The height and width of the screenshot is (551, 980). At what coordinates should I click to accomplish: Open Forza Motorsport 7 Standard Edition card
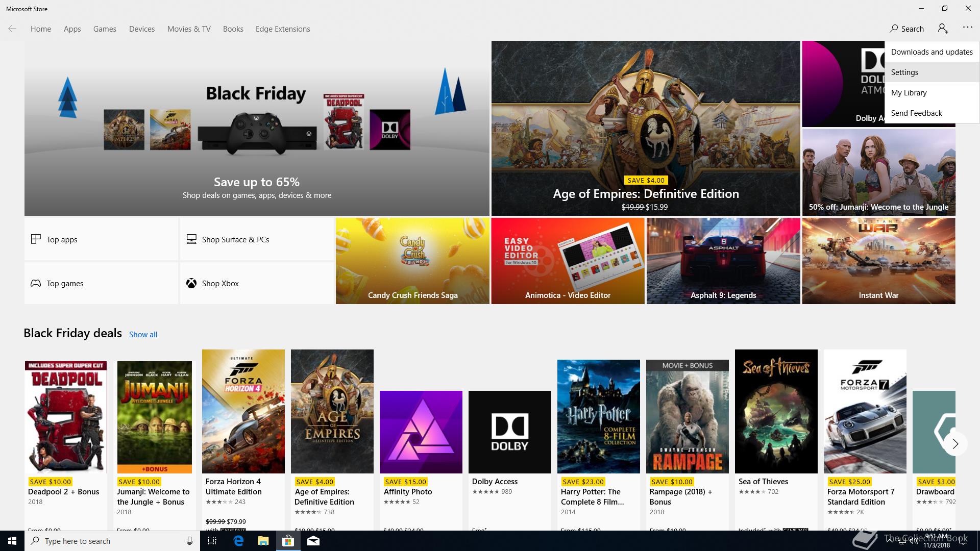[x=865, y=439]
